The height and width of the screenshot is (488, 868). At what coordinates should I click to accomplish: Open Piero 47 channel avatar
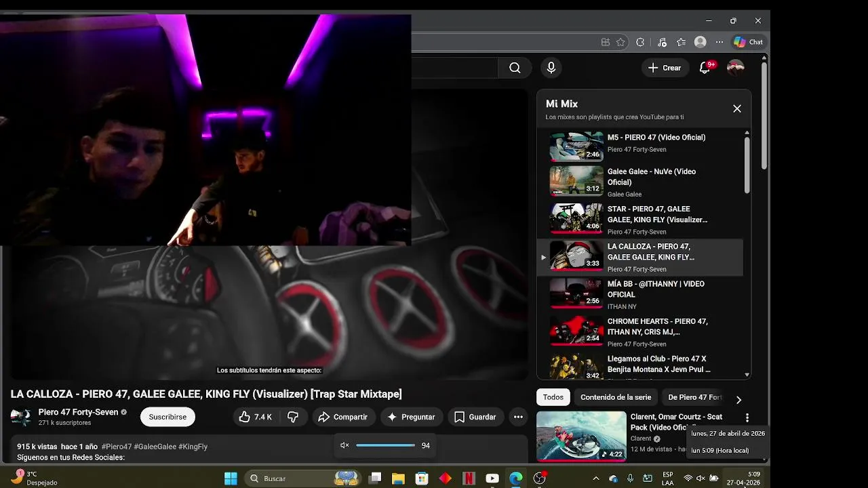coord(20,417)
